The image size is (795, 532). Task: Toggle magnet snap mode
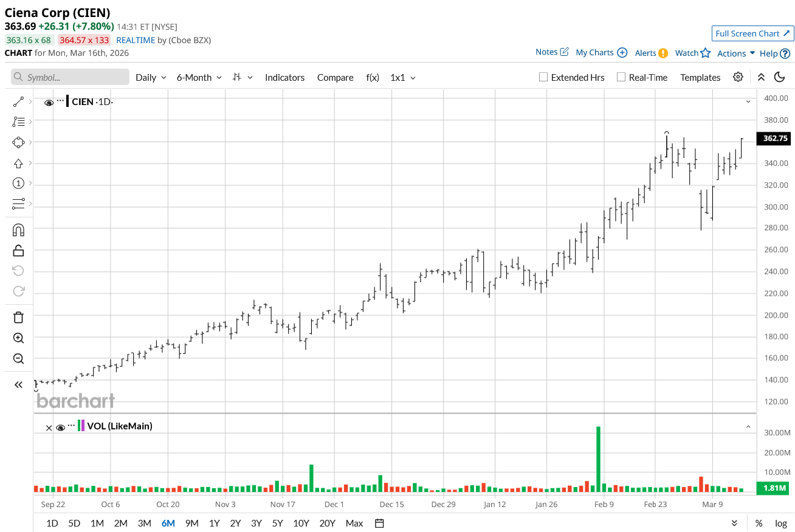point(18,230)
